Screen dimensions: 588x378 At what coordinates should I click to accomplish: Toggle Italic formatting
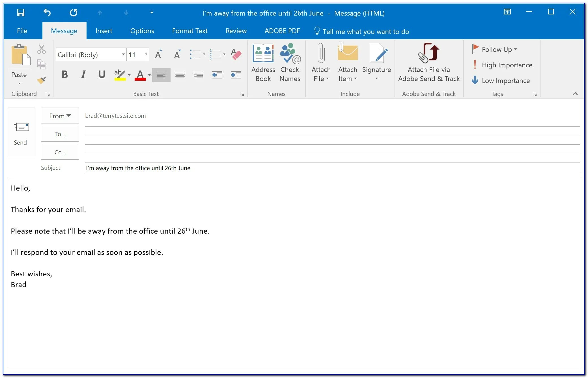83,74
